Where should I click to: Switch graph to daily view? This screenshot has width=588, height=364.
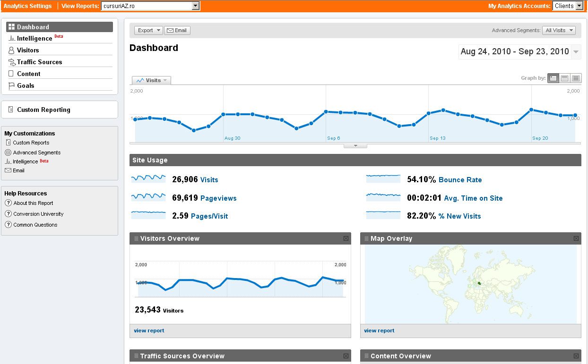553,78
